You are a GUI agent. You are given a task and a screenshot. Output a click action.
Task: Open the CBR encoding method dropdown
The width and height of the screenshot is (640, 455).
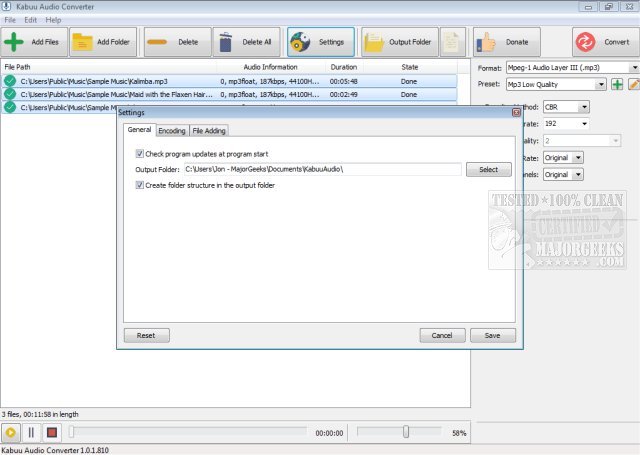(x=566, y=107)
